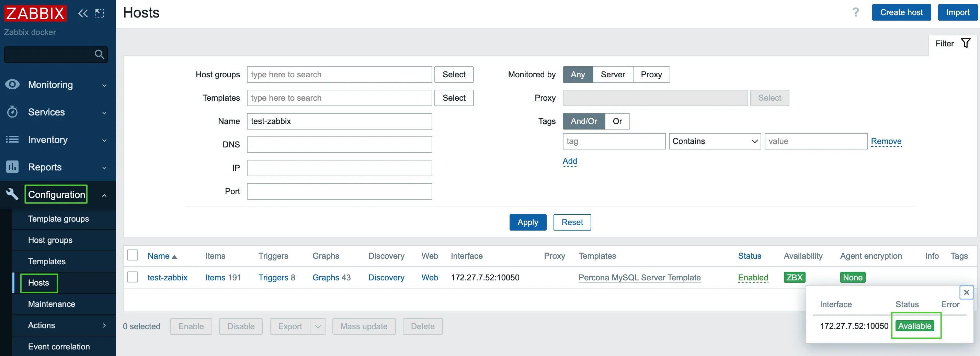This screenshot has width=980, height=356.
Task: Click the Add tag link
Action: pyautogui.click(x=570, y=161)
